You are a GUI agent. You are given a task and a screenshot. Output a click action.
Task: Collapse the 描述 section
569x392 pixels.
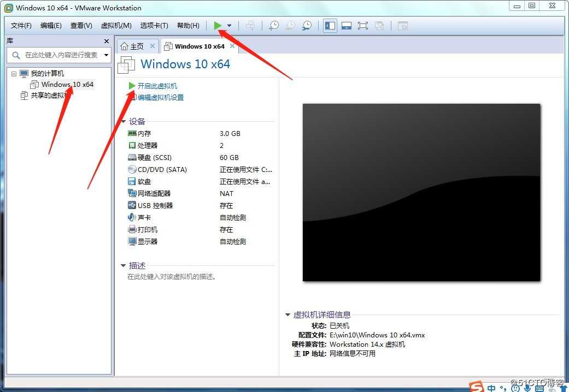tap(124, 266)
